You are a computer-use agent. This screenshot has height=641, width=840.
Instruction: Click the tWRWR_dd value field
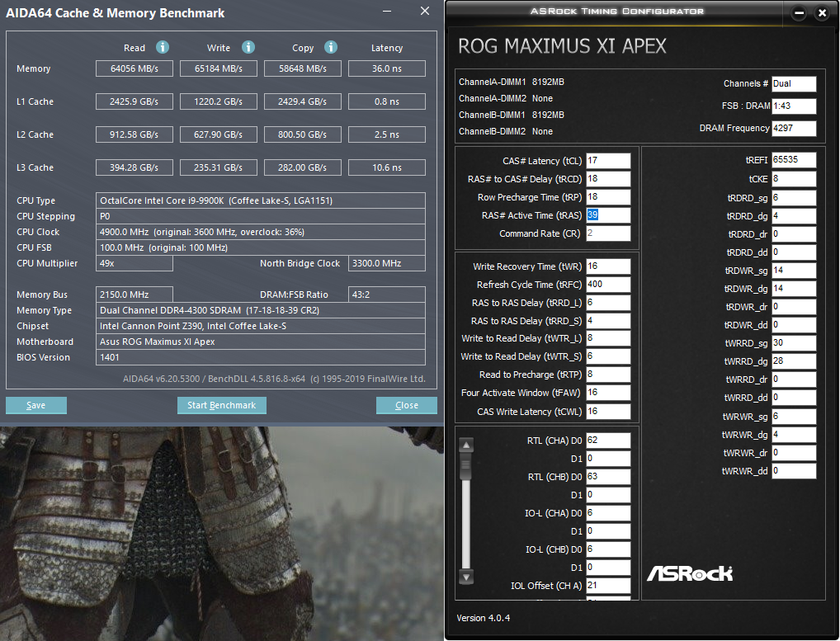(x=794, y=471)
